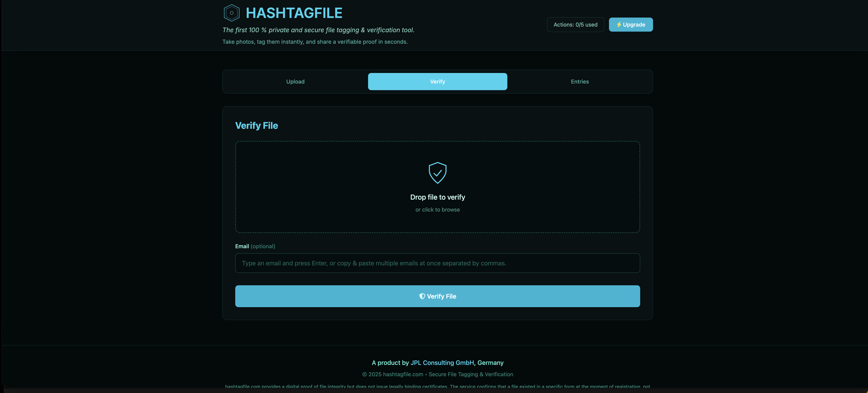The height and width of the screenshot is (393, 868).
Task: Click the Upgrade button
Action: [x=631, y=24]
